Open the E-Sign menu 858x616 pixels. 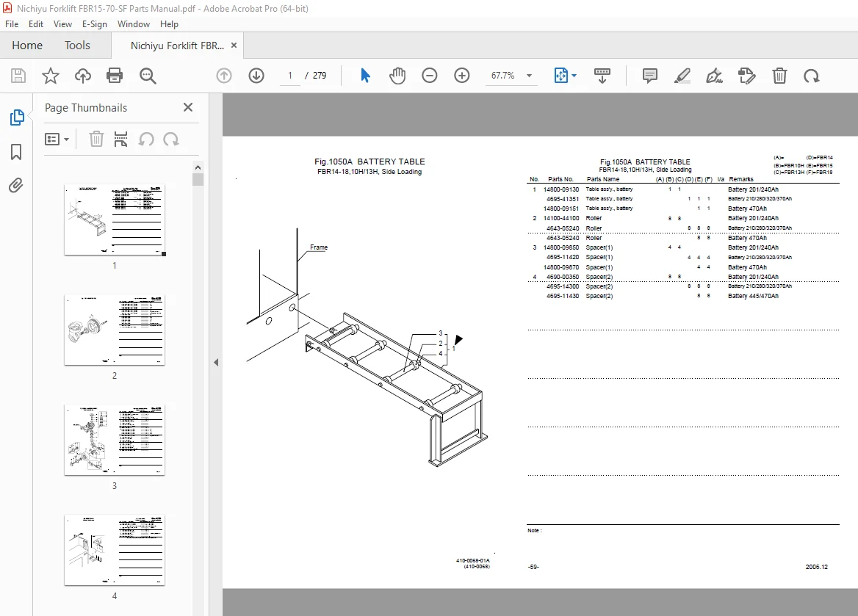pos(95,24)
